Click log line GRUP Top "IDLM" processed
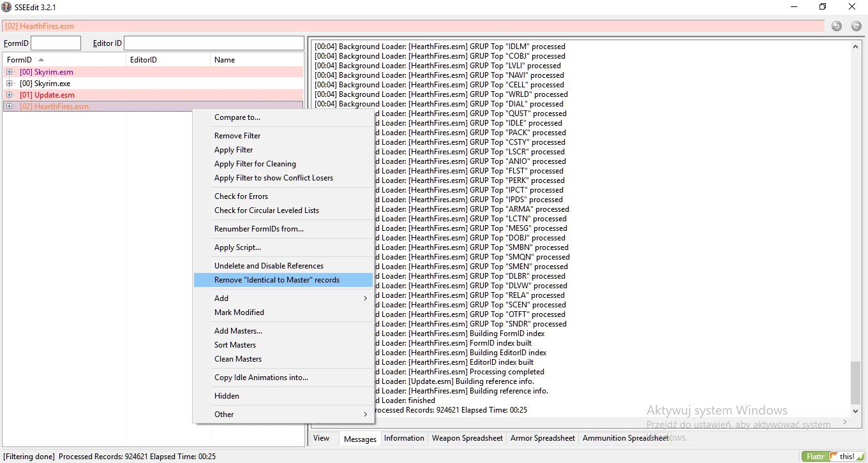The width and height of the screenshot is (868, 463). 440,47
